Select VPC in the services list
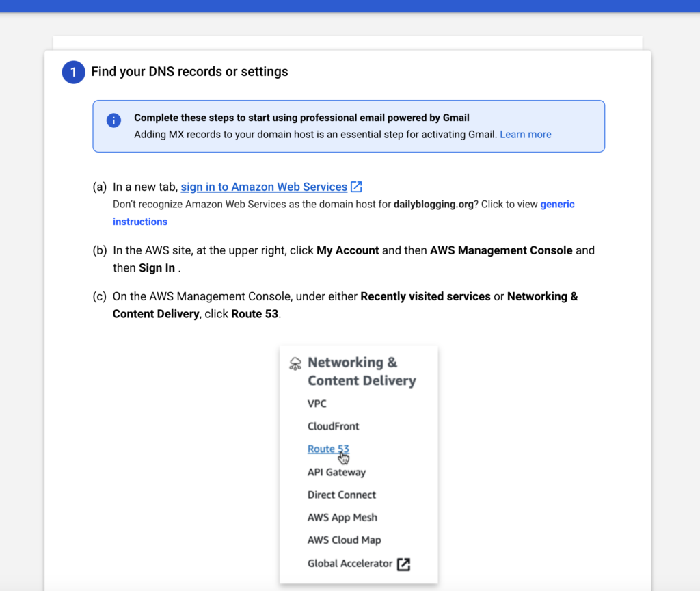The width and height of the screenshot is (700, 591). (x=317, y=404)
